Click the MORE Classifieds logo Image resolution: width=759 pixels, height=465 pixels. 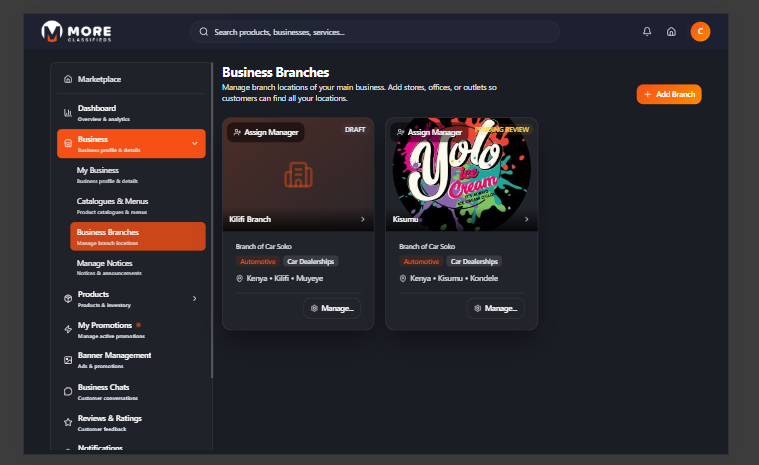[x=77, y=32]
